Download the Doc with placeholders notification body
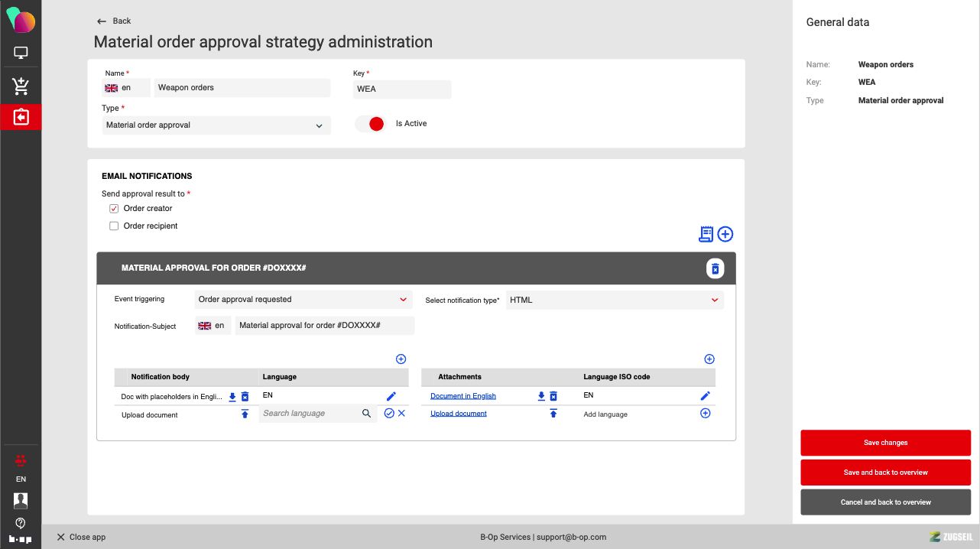 [x=232, y=397]
